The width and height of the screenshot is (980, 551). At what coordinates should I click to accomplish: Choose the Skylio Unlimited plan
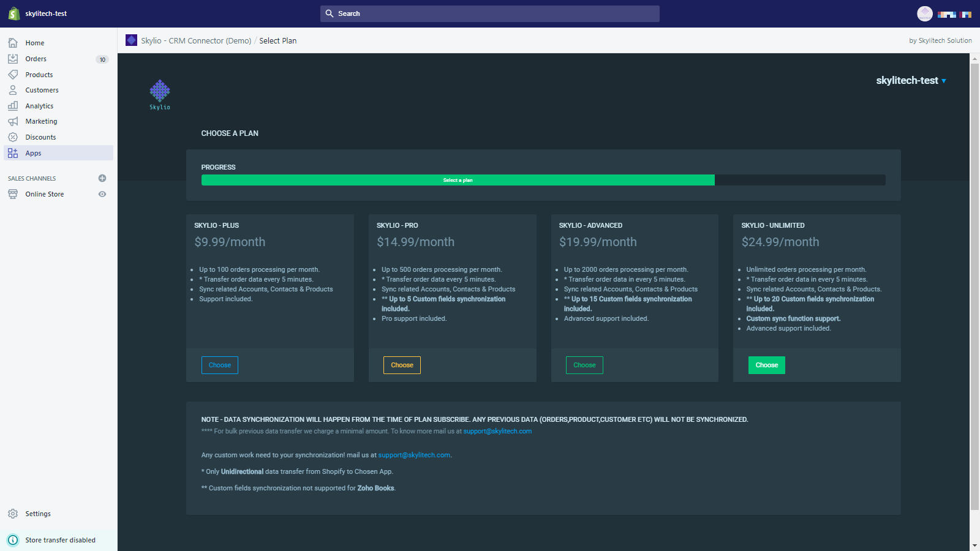coord(767,365)
